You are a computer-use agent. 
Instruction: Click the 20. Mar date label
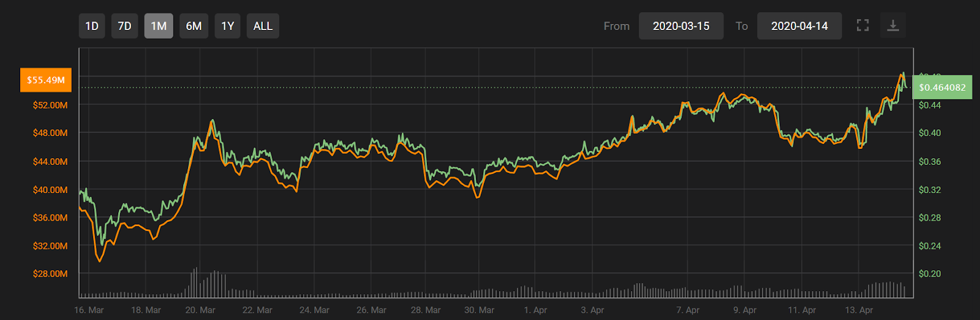pos(200,310)
